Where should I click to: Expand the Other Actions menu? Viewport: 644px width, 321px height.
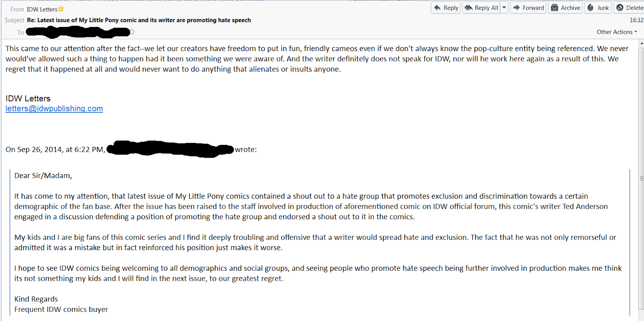coord(617,32)
